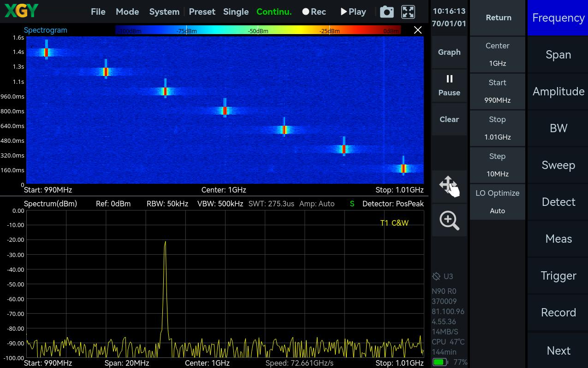Click the Detector: PosPeak label

tap(393, 204)
